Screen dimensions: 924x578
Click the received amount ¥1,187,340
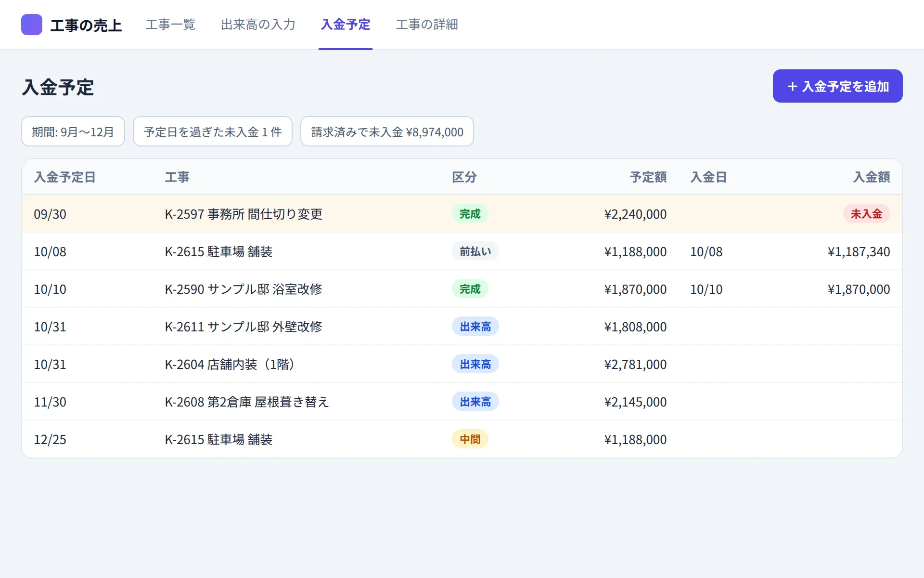pos(859,252)
